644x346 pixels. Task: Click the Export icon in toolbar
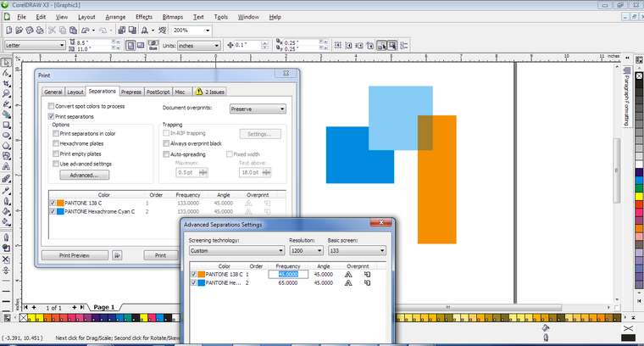pyautogui.click(x=132, y=30)
